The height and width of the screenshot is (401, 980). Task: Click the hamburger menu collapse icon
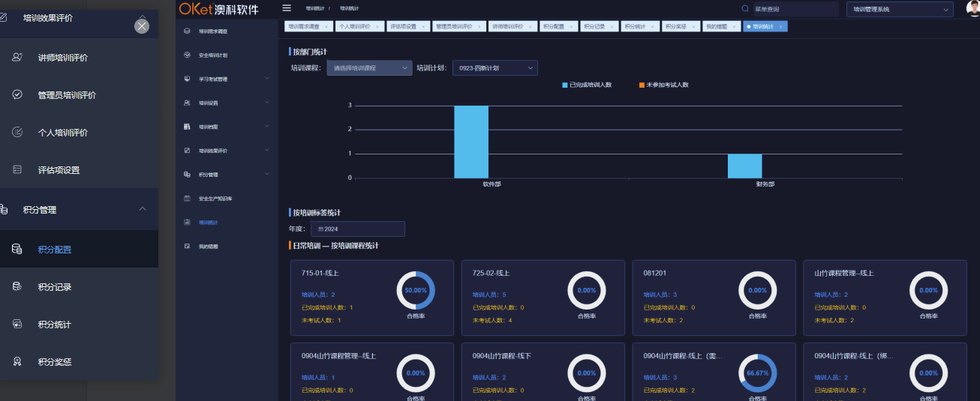pyautogui.click(x=287, y=8)
